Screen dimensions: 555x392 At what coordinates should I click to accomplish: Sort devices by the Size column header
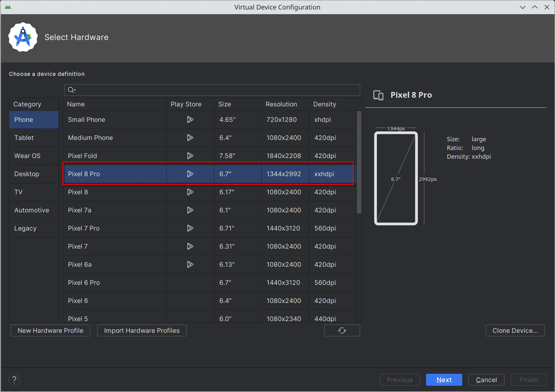tap(238, 104)
